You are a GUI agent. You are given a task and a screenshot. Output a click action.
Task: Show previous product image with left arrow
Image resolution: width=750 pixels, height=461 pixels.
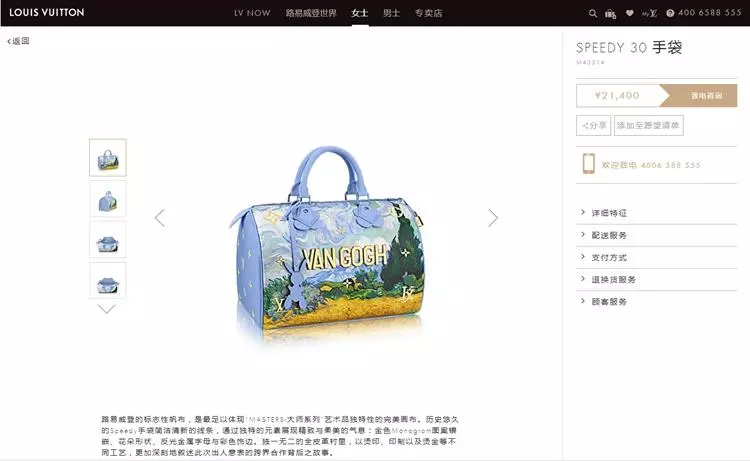pyautogui.click(x=160, y=218)
